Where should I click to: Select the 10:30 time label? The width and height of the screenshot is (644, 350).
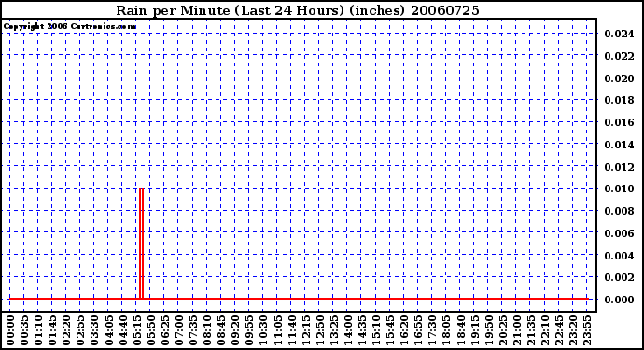263,330
